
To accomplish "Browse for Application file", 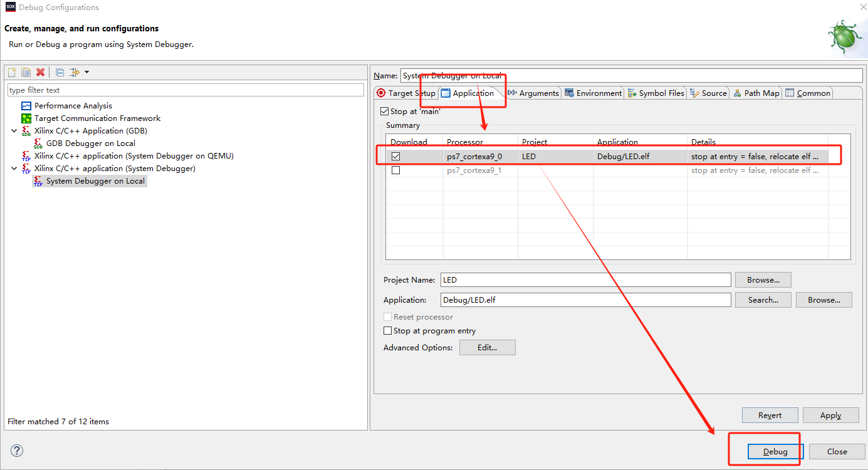I will pyautogui.click(x=824, y=300).
